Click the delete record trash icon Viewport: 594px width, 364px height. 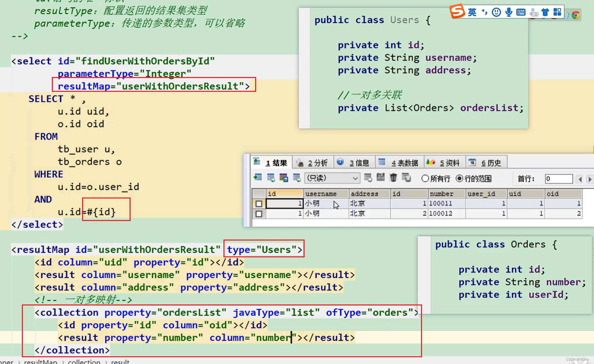point(393,178)
